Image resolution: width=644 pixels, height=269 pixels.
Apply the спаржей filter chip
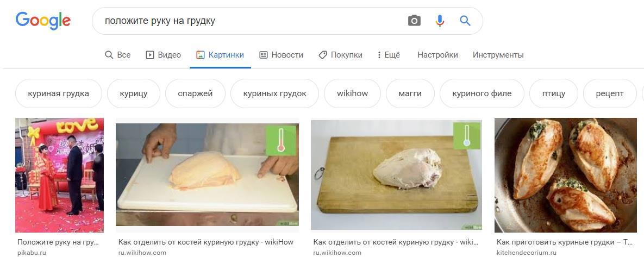coord(195,93)
